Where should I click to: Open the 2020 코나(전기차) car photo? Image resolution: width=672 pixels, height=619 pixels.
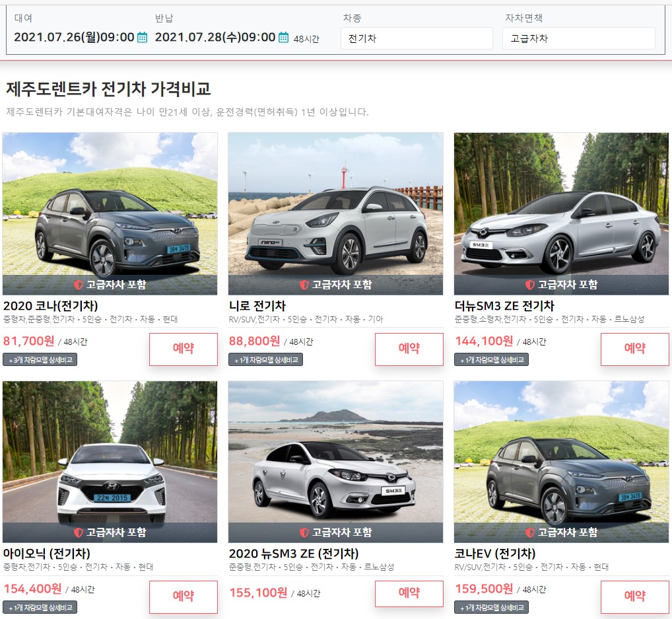click(x=110, y=213)
